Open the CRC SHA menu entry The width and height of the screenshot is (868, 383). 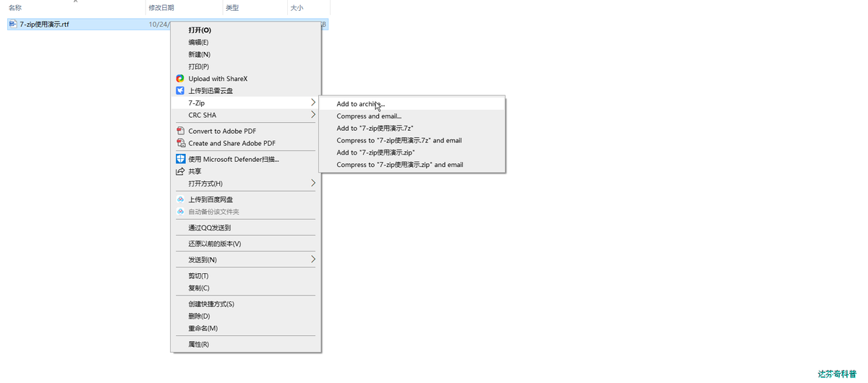[246, 115]
